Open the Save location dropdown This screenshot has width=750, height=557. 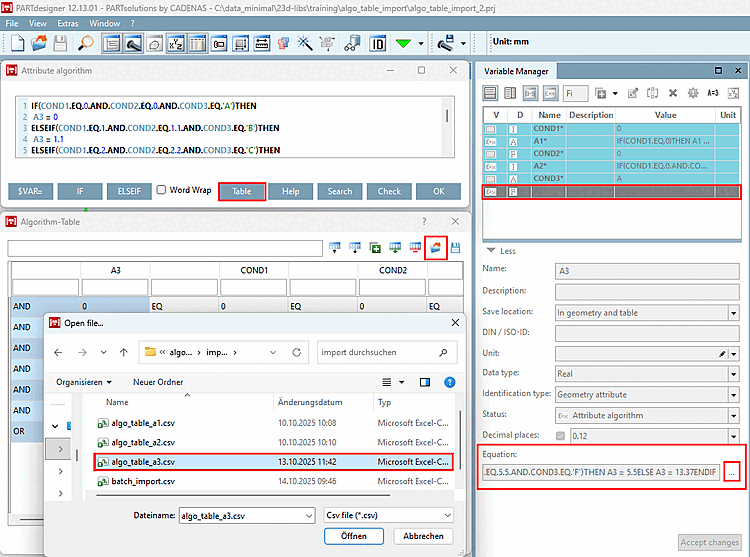734,313
